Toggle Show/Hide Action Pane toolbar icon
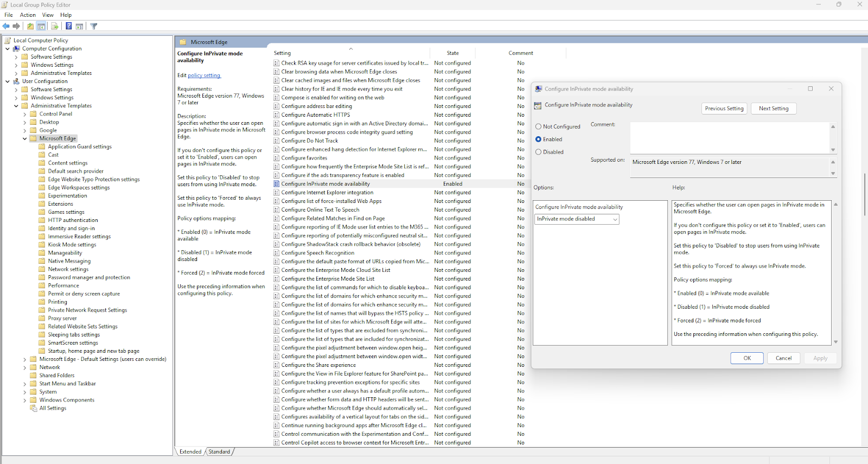 point(80,26)
